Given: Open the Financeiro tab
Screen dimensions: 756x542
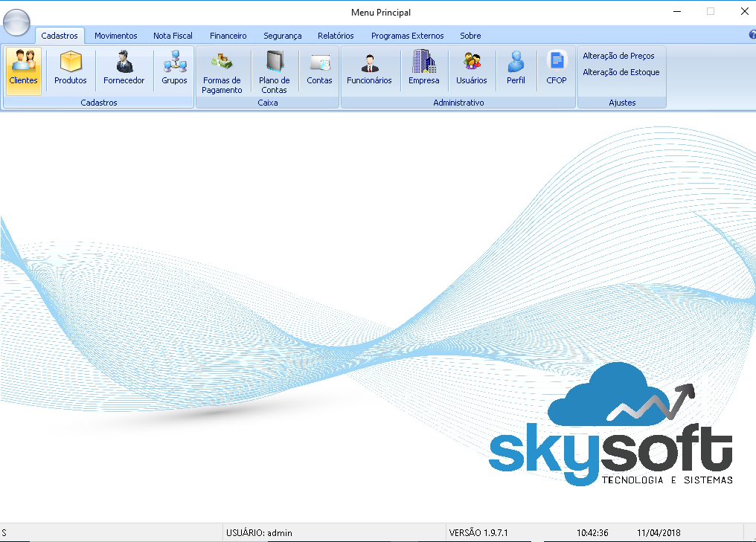Looking at the screenshot, I should point(228,36).
